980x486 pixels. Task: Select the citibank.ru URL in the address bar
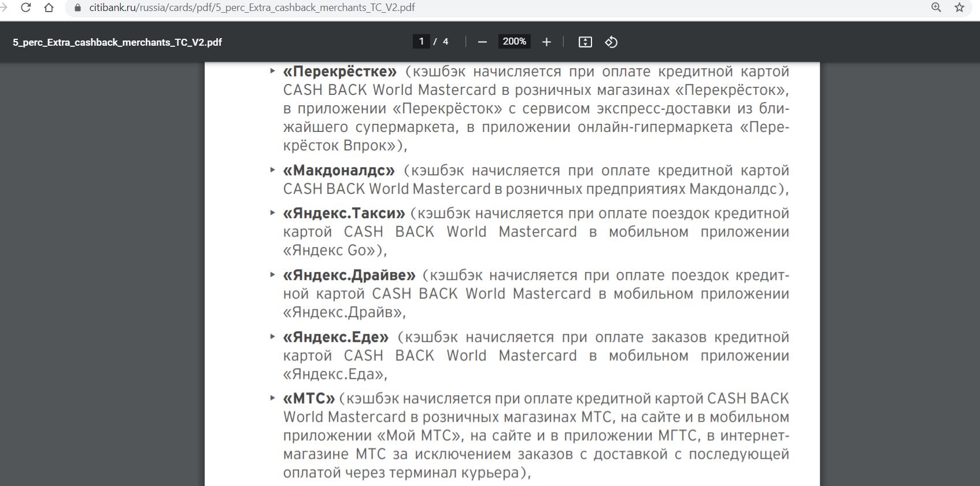(x=252, y=8)
